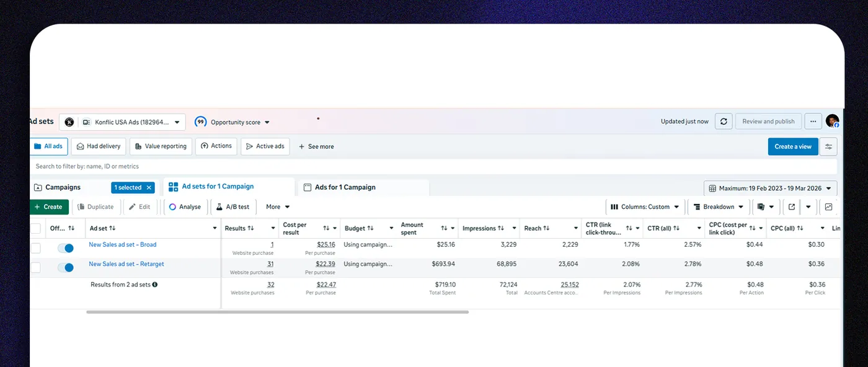
Task: Toggle off New Sales ad set – Retarget
Action: [x=65, y=268]
